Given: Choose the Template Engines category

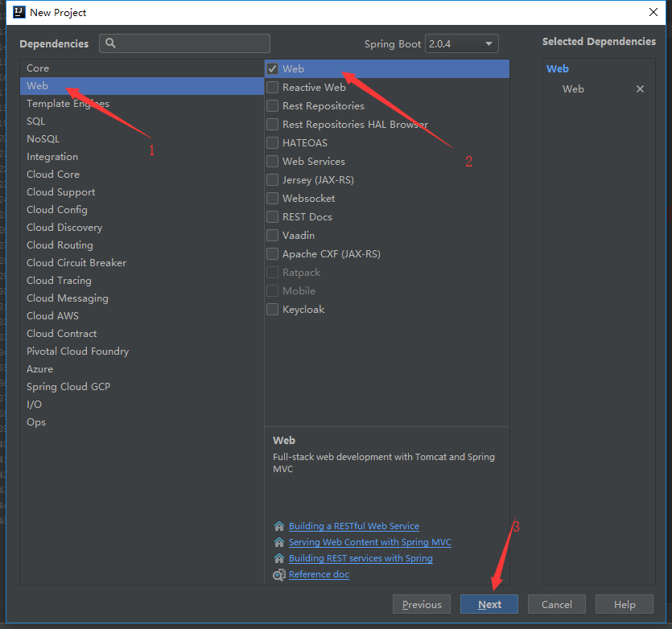Looking at the screenshot, I should tap(142, 104).
